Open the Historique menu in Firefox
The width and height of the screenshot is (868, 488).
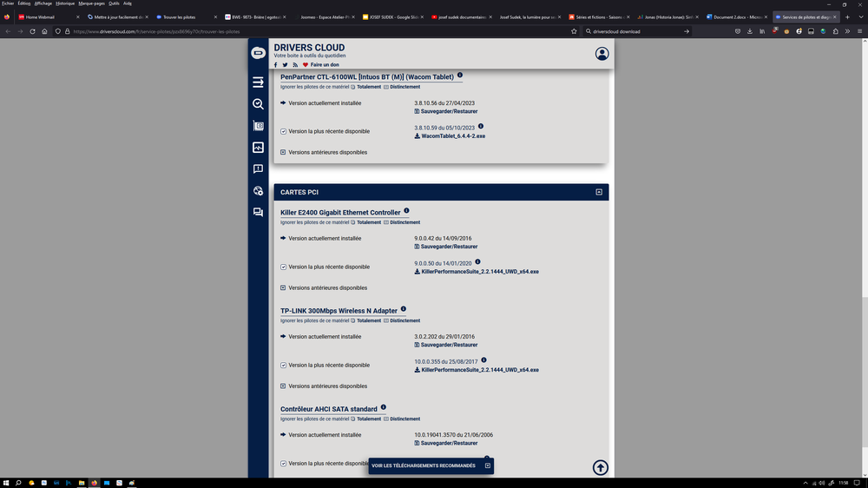coord(65,3)
